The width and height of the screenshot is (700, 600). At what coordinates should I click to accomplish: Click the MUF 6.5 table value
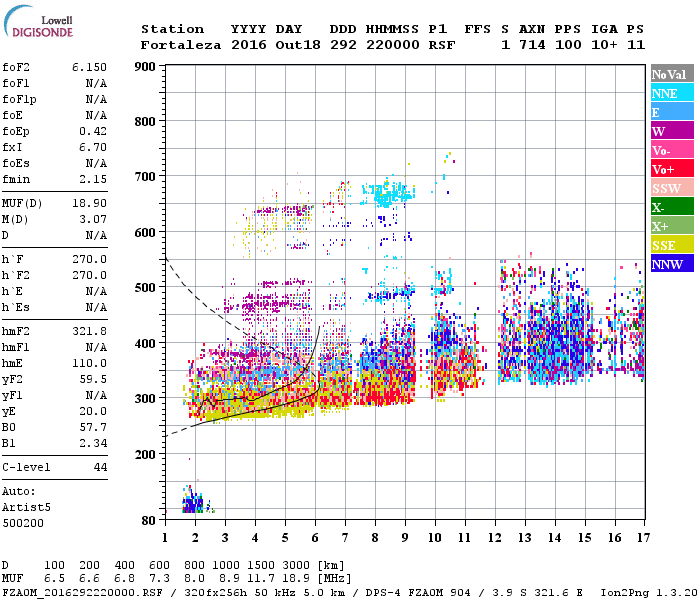point(54,579)
